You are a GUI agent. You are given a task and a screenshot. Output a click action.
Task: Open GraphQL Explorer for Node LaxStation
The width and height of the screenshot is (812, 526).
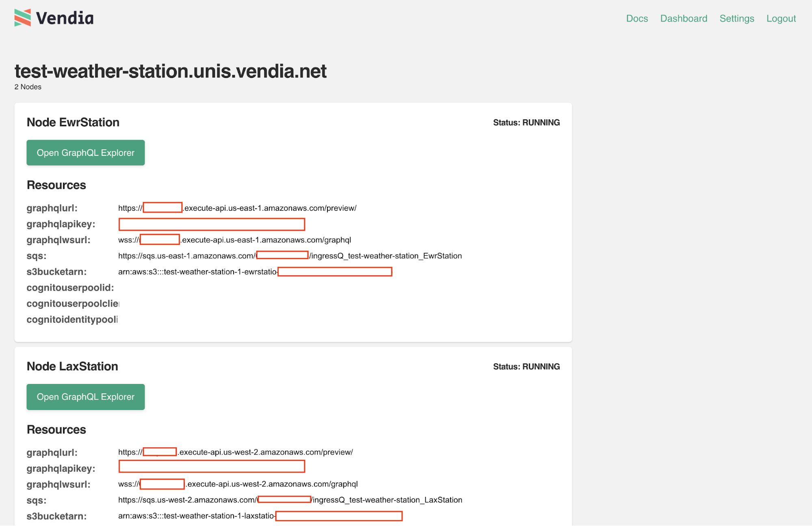[86, 397]
